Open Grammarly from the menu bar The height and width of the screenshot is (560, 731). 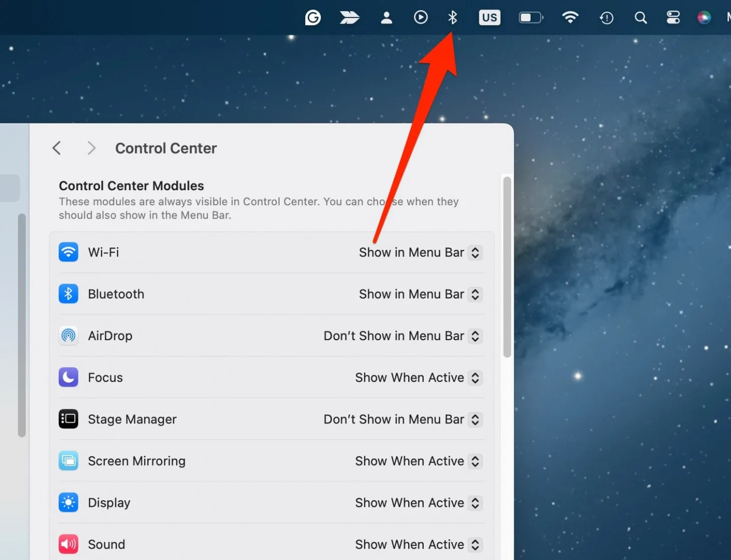pyautogui.click(x=313, y=18)
